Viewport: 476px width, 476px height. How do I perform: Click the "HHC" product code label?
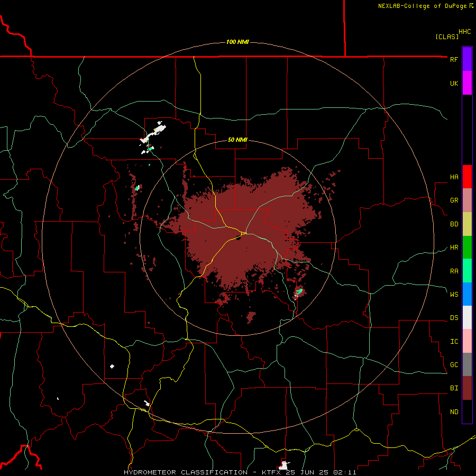click(x=464, y=32)
